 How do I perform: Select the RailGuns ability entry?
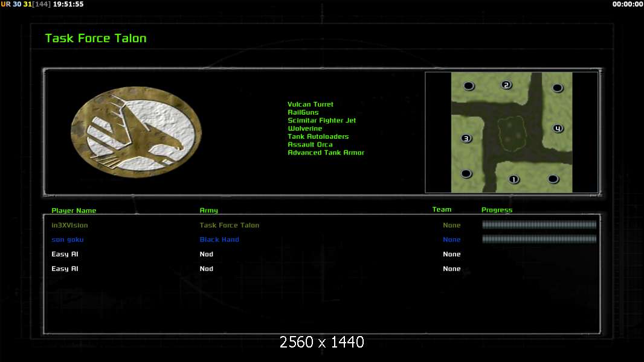(x=303, y=112)
